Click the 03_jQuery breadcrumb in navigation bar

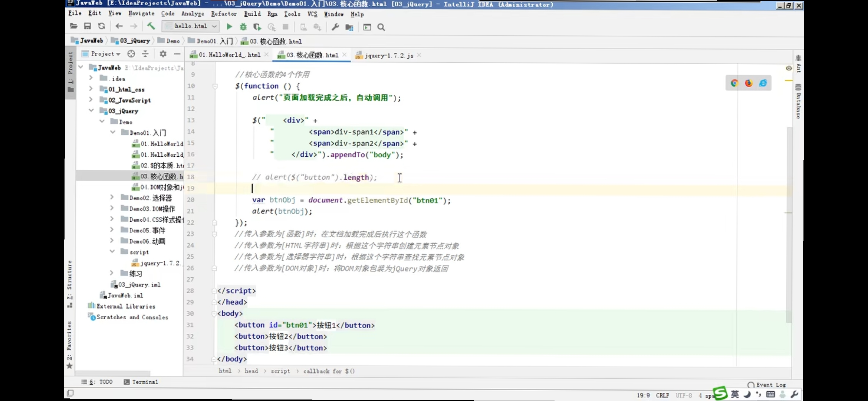(x=131, y=40)
